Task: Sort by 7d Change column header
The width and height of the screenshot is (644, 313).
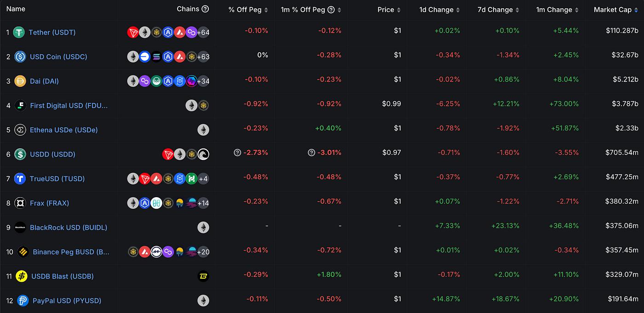Action: click(498, 10)
